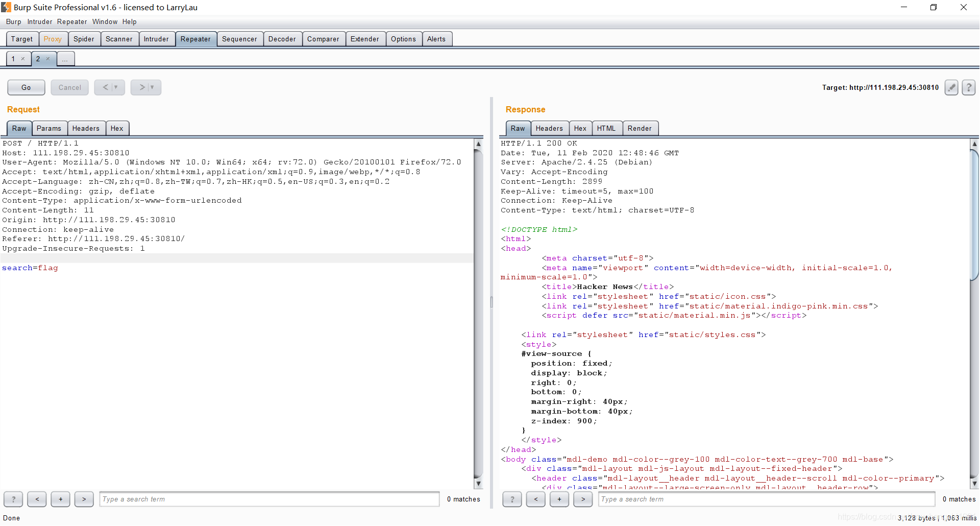Go to previous match in response search
Viewport: 980px width, 526px height.
click(x=535, y=499)
